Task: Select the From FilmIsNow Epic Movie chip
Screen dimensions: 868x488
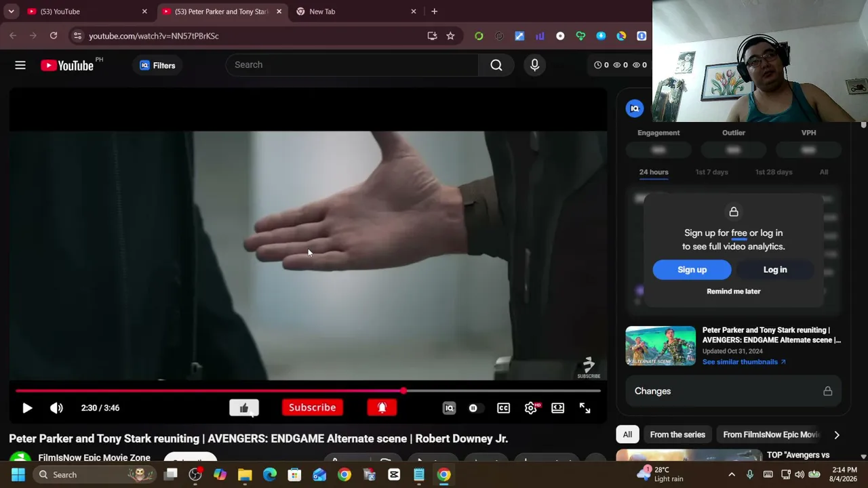Action: point(771,434)
